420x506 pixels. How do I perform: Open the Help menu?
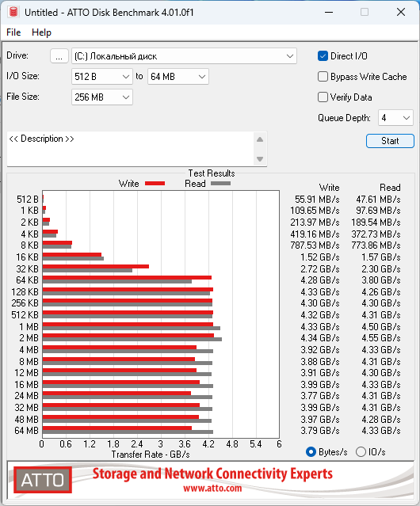pos(41,32)
